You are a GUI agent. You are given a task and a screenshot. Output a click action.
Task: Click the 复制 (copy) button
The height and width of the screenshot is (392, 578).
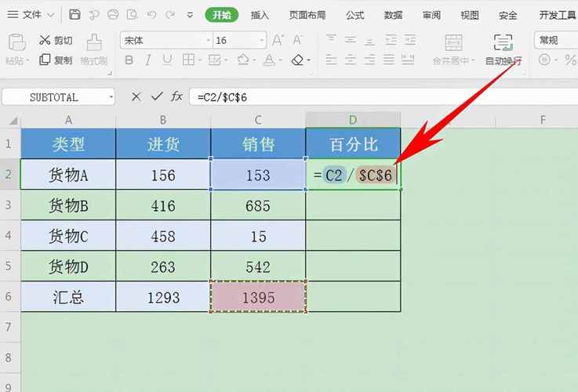pos(56,60)
